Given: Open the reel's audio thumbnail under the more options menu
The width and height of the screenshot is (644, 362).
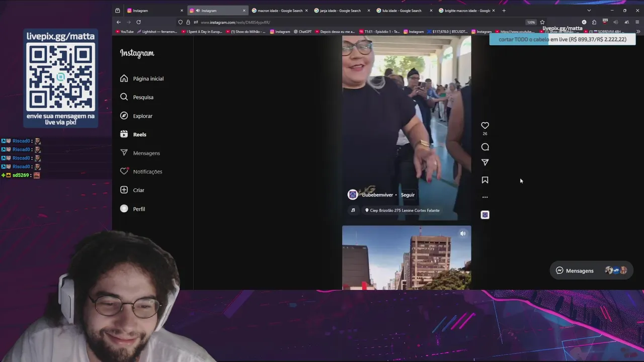Looking at the screenshot, I should coord(485,215).
